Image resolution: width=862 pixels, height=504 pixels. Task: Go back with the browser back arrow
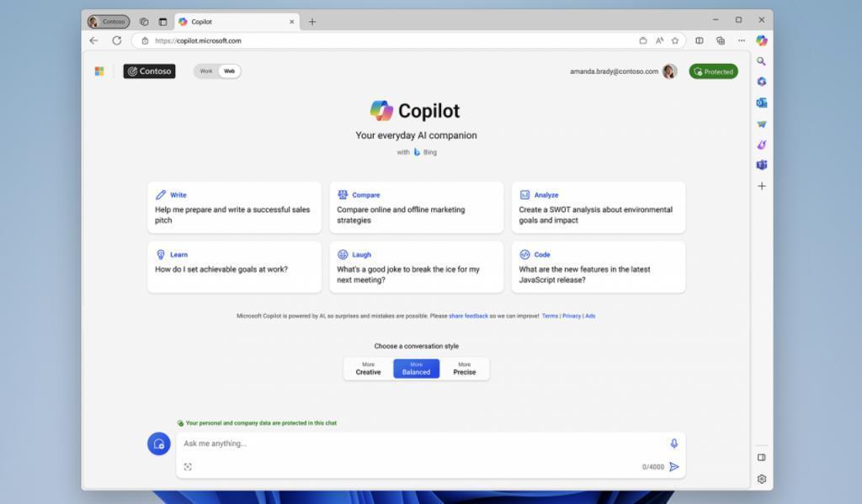click(x=94, y=40)
